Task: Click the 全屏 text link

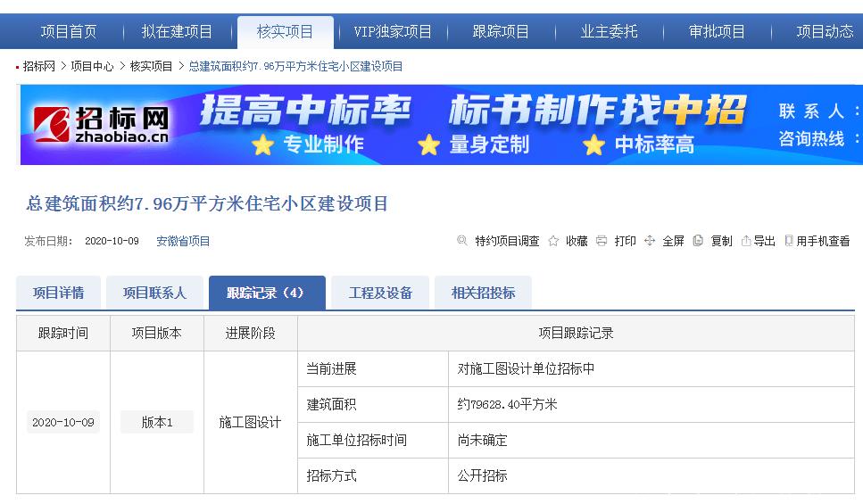Action: click(x=673, y=241)
